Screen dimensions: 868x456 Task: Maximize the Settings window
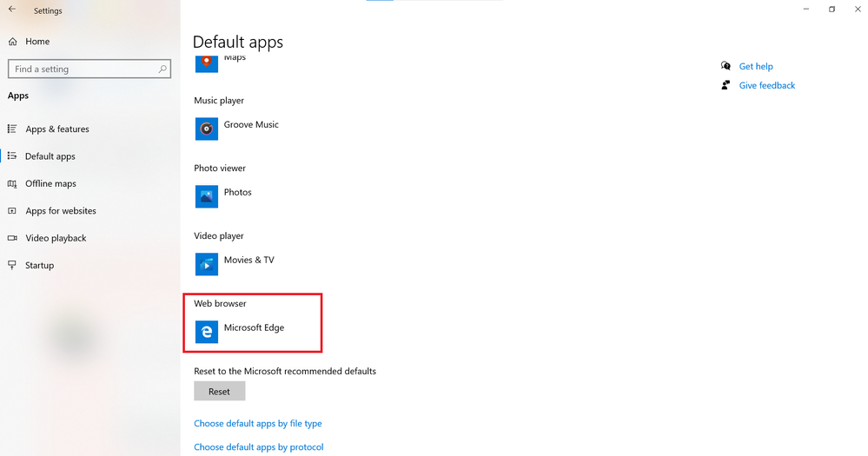tap(832, 9)
